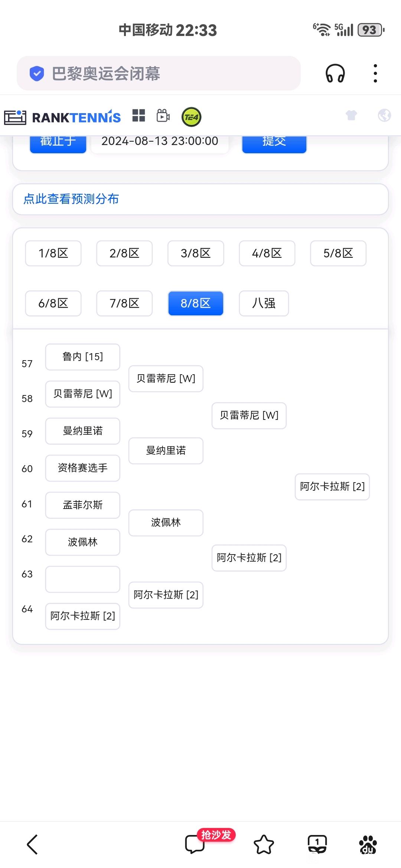Tap the globe language icon
The width and height of the screenshot is (401, 868).
click(384, 115)
